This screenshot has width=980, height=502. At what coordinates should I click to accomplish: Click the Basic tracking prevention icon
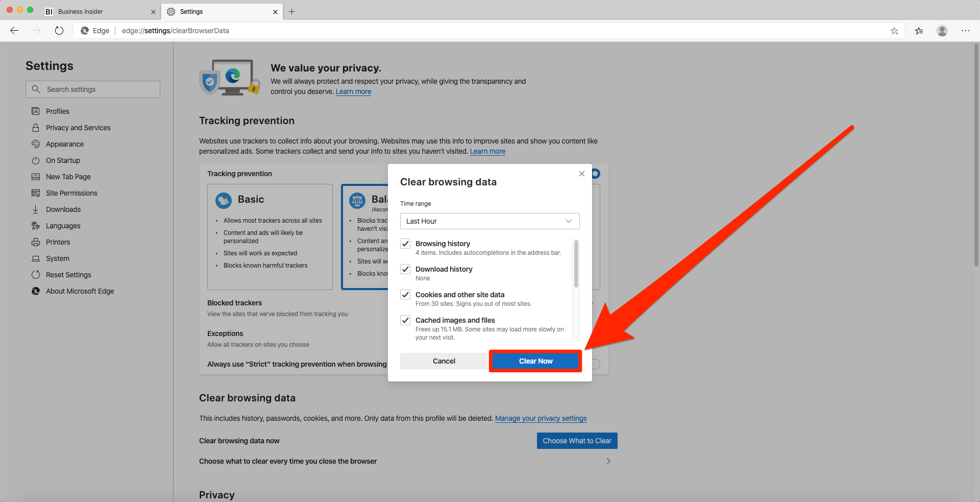click(x=224, y=200)
